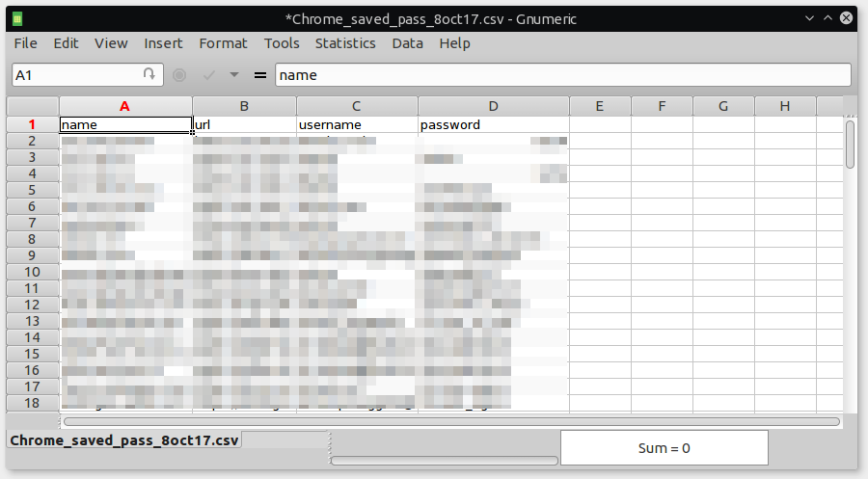The height and width of the screenshot is (479, 868).
Task: Open the Tools menu
Action: (282, 43)
